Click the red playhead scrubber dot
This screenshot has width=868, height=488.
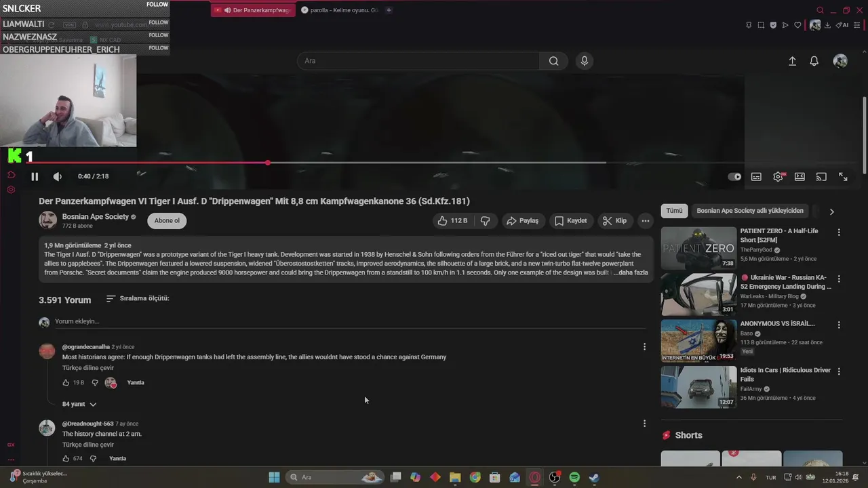tap(268, 163)
